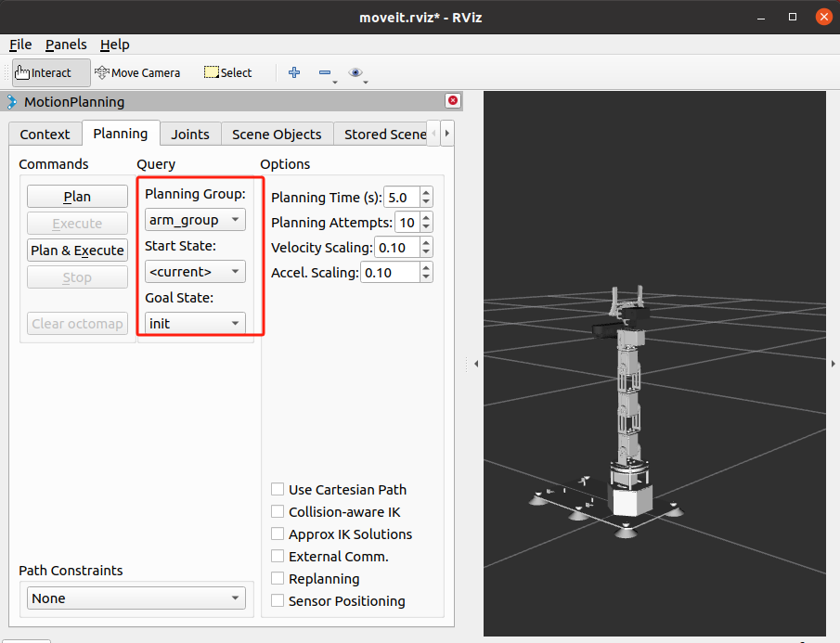Decrease Planning Attempts with down arrow
The width and height of the screenshot is (840, 643).
[426, 227]
